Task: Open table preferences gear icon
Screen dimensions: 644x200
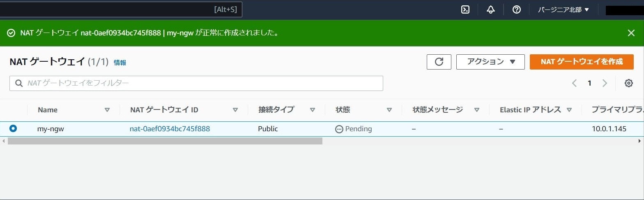Action: point(628,83)
